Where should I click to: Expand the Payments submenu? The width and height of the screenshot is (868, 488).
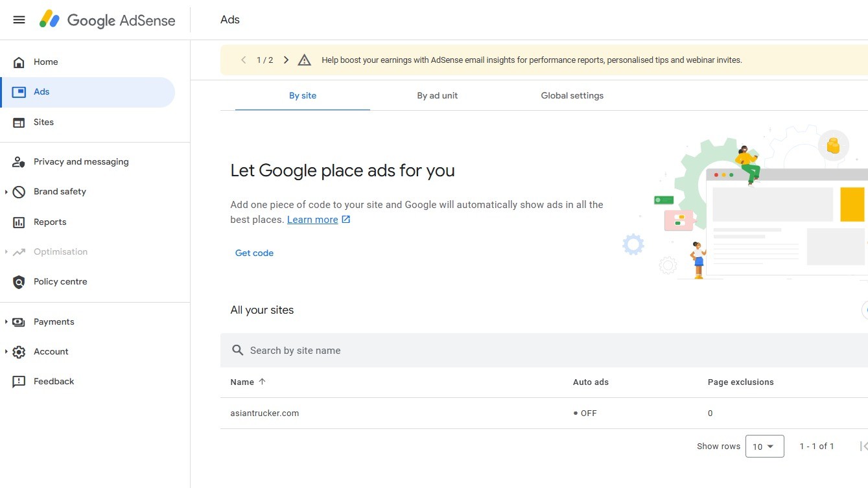(x=6, y=322)
